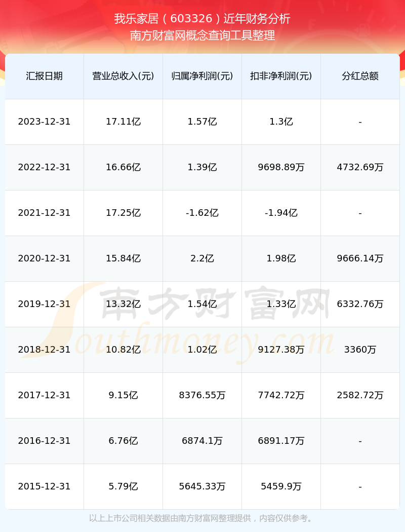Click dividend value 9666.14万
Screen dimensions: 405x532
[x=360, y=258]
